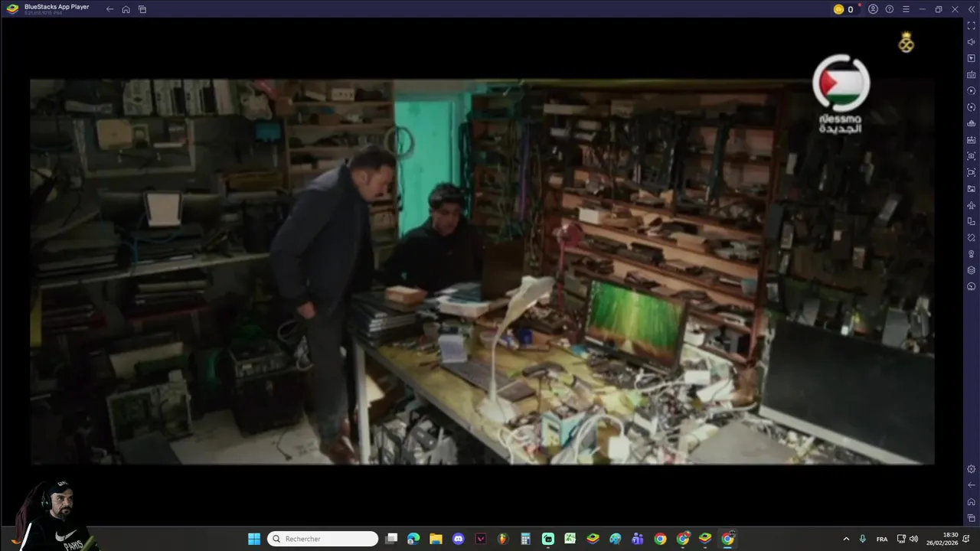
Task: Click the recent apps icon at sidebar bottom
Action: (x=972, y=518)
